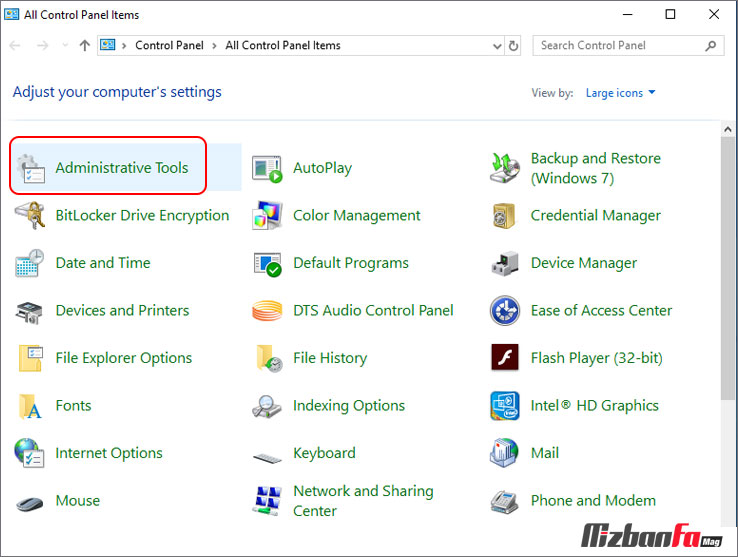Click the Internet Options text link
Viewport: 738px width, 557px height.
pos(109,453)
